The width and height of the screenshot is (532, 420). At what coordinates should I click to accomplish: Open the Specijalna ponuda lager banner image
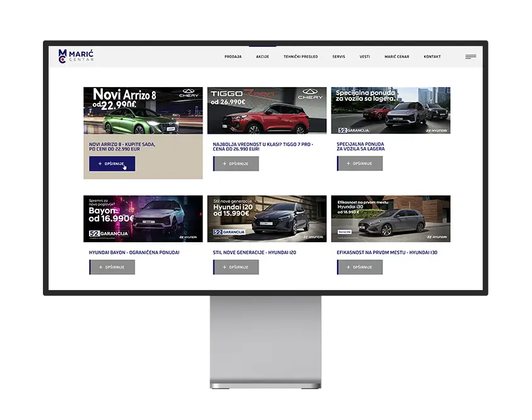[x=391, y=110]
